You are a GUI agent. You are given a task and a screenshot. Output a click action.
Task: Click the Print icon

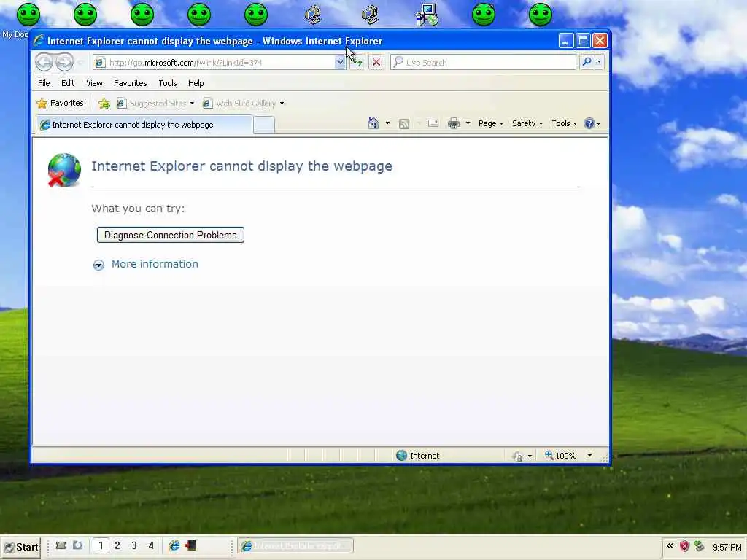(x=454, y=123)
